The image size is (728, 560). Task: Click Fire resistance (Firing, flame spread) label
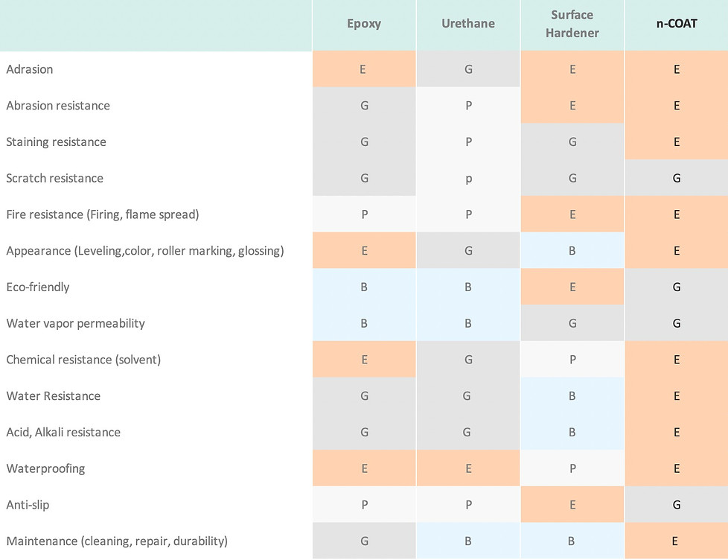[x=103, y=214]
